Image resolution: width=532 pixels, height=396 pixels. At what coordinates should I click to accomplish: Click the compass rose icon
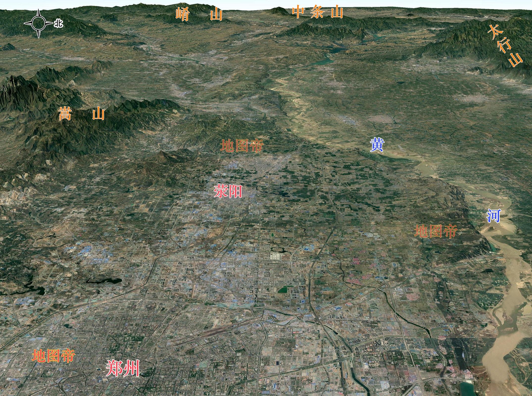click(38, 23)
